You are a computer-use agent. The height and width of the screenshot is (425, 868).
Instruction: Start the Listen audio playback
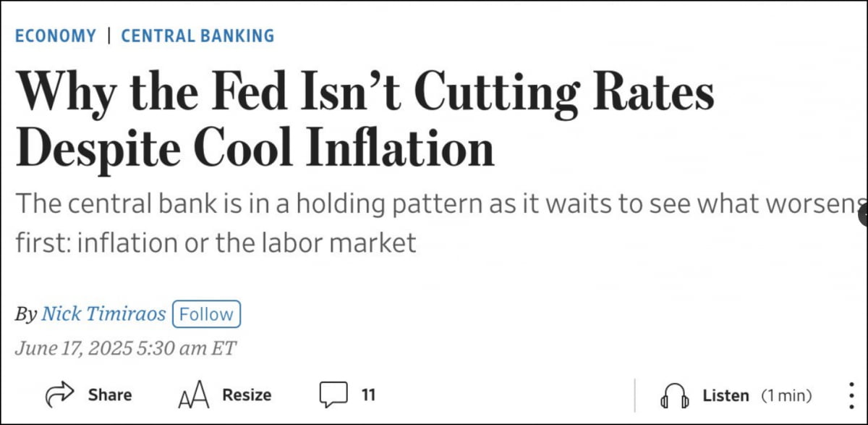[x=726, y=396]
